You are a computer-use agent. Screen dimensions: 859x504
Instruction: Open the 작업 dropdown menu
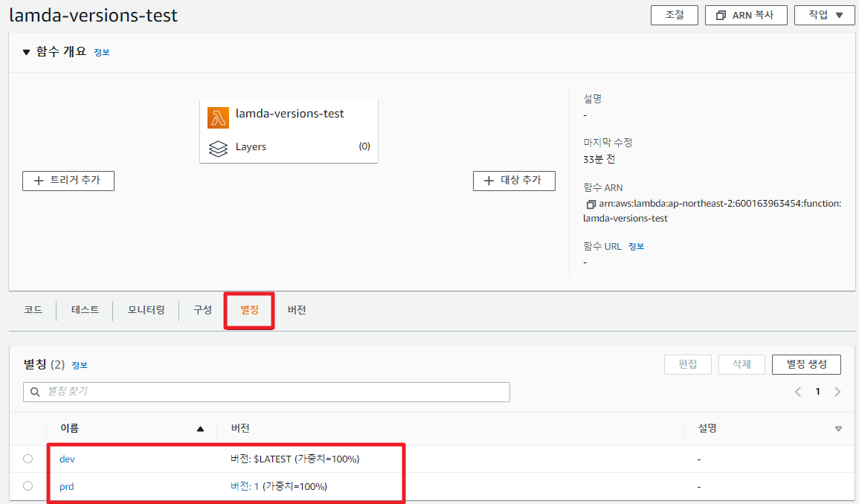[825, 16]
